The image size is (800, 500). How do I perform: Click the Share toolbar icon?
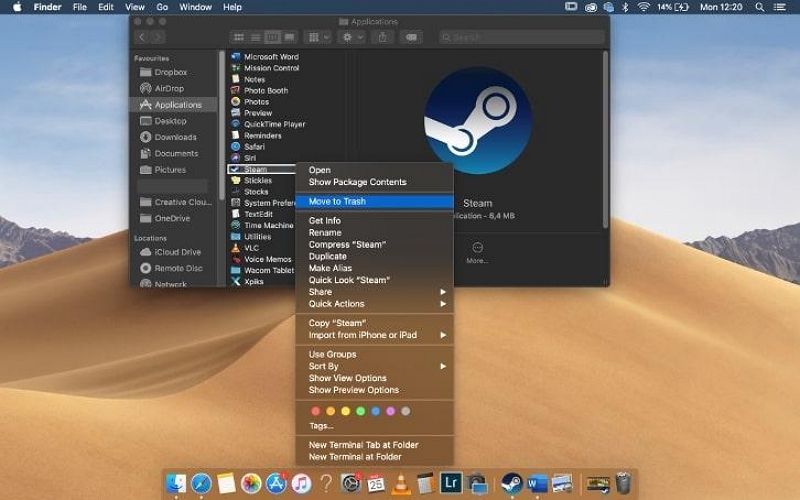(x=382, y=37)
